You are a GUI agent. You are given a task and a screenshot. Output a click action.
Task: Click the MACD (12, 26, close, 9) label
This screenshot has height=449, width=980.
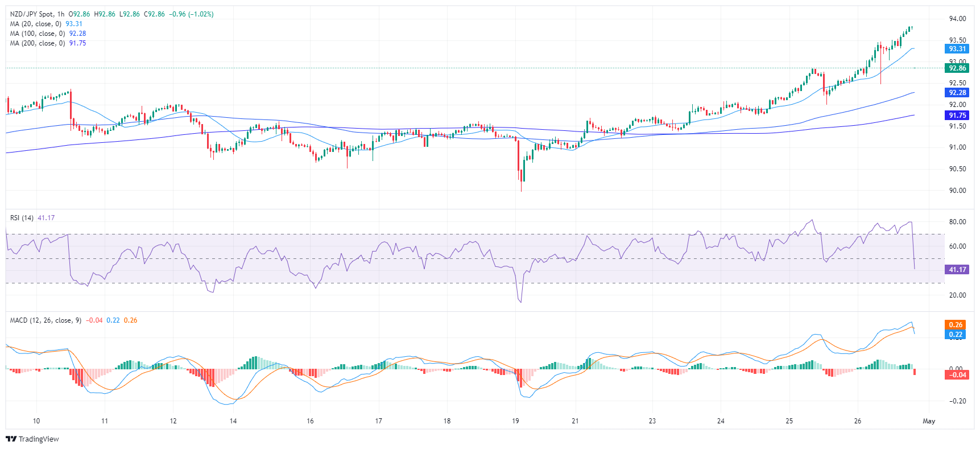46,320
